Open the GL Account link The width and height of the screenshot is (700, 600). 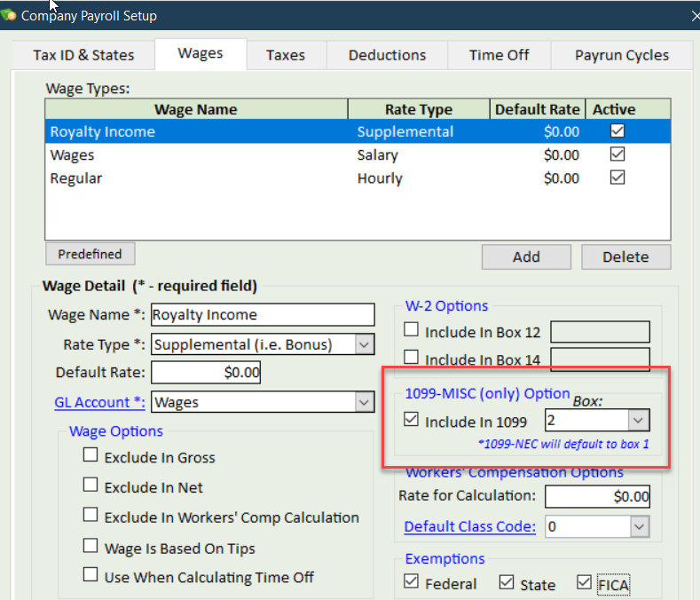99,402
